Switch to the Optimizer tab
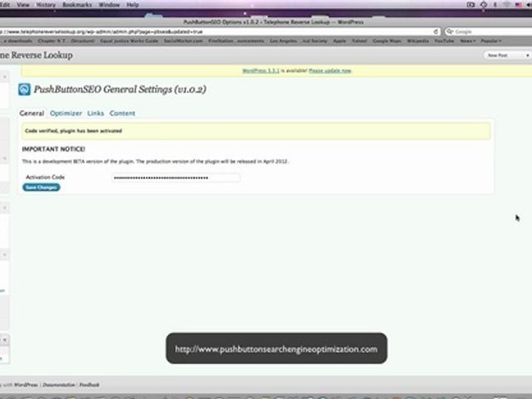The height and width of the screenshot is (399, 532). click(66, 113)
